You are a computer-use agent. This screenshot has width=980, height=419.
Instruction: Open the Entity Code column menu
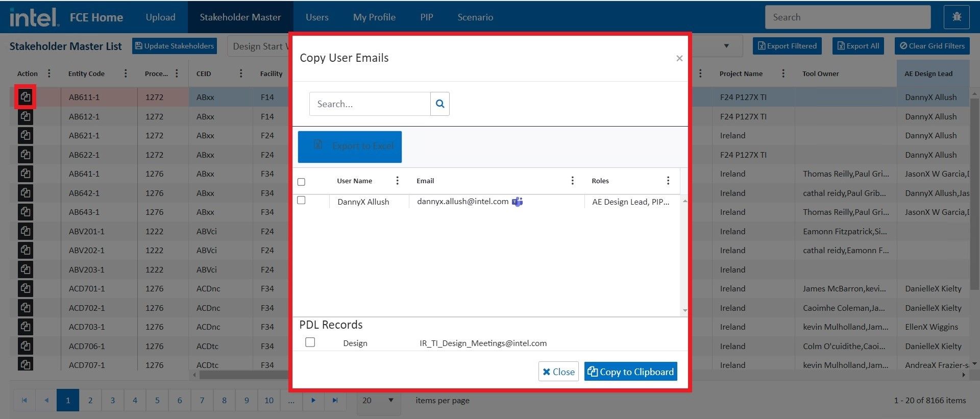pyautogui.click(x=126, y=73)
